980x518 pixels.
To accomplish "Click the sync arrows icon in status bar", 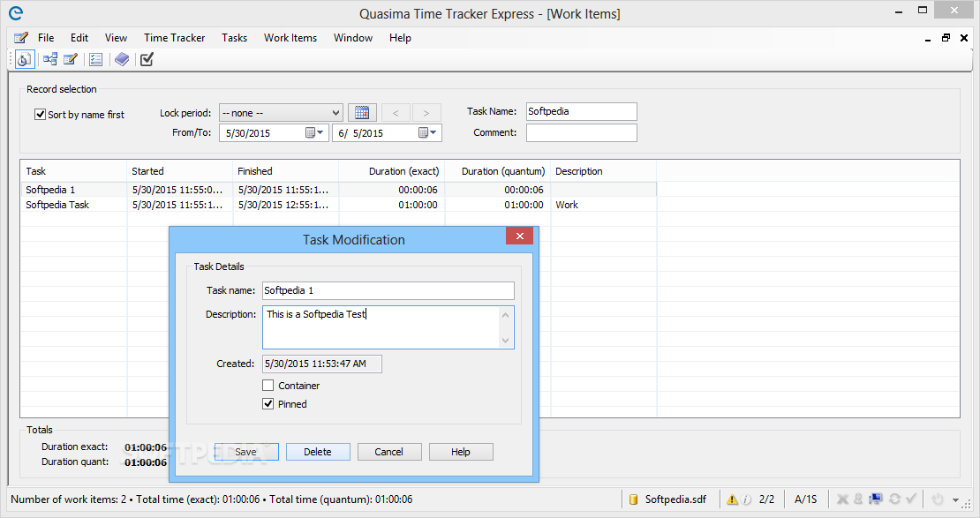I will (x=894, y=499).
